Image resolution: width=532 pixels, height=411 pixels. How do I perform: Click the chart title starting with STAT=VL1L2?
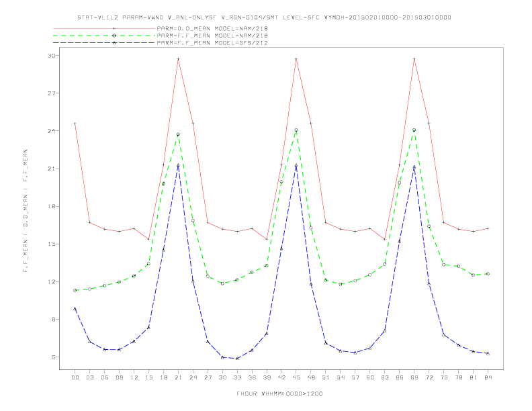click(x=264, y=17)
